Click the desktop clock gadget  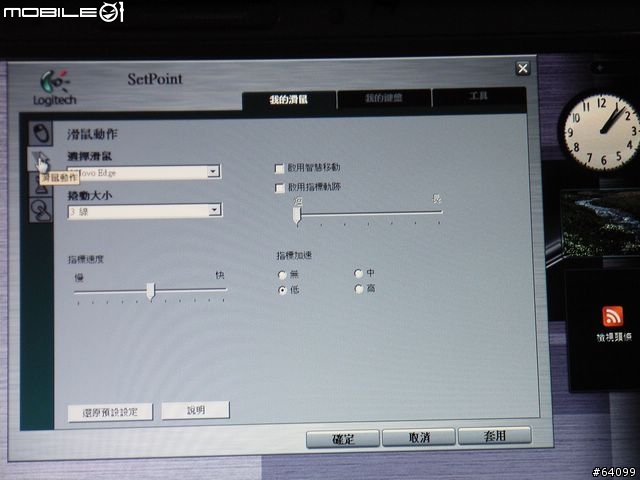[x=601, y=131]
